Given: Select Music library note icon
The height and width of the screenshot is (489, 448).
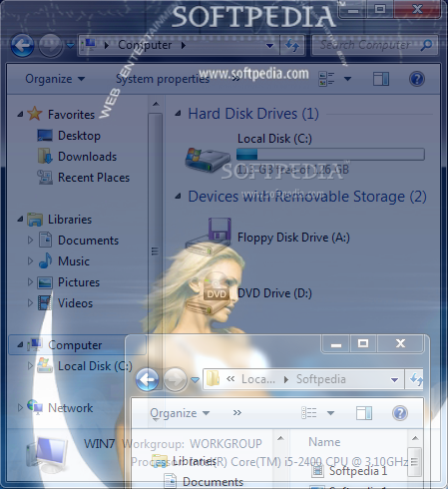Looking at the screenshot, I should point(45,260).
